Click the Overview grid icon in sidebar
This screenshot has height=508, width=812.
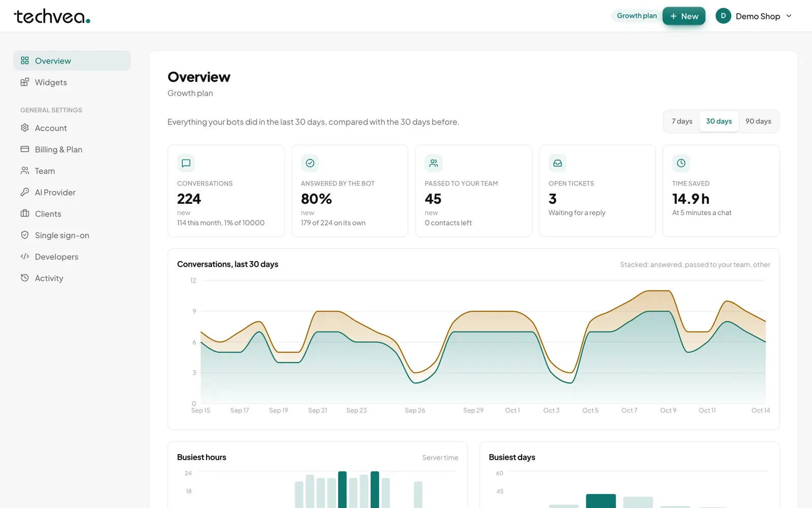pos(25,60)
